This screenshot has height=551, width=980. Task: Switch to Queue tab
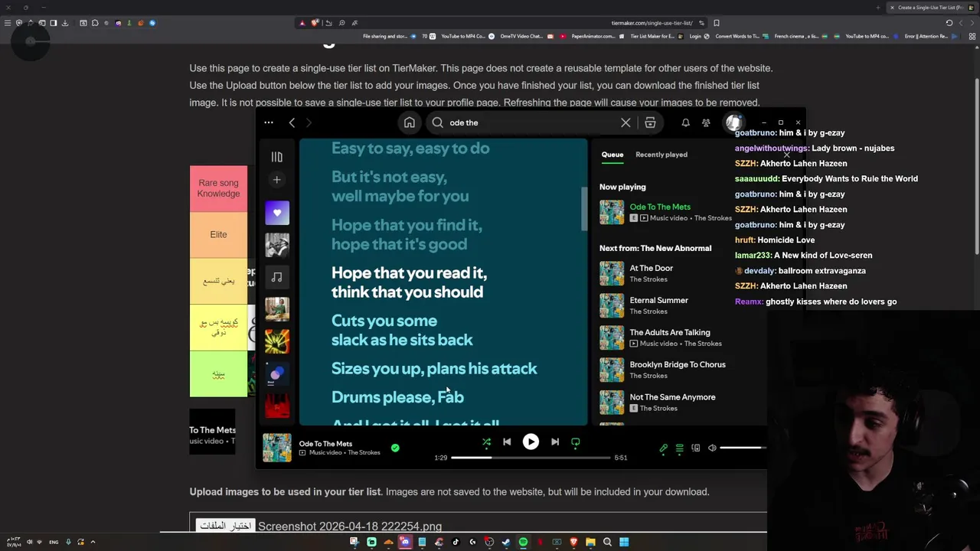tap(612, 155)
